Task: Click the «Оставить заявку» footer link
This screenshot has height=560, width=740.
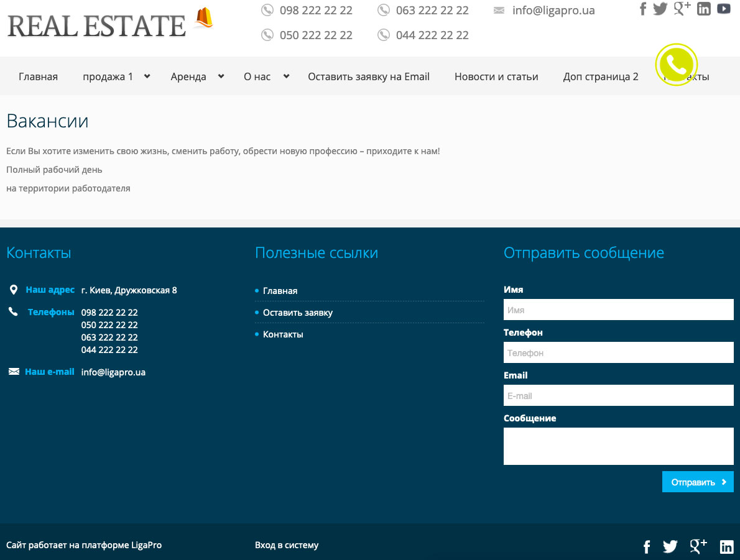Action: pyautogui.click(x=298, y=313)
